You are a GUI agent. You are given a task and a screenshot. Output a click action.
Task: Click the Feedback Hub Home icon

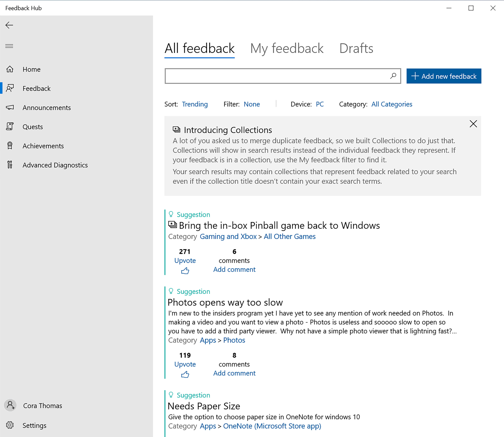[x=10, y=69]
